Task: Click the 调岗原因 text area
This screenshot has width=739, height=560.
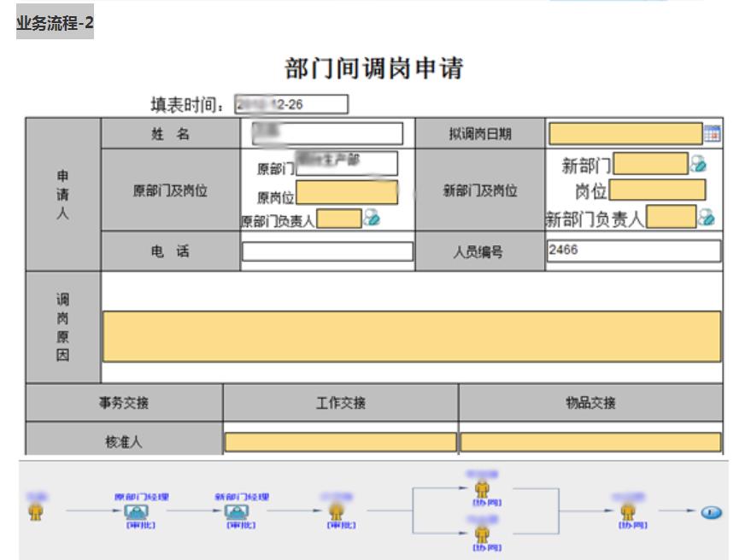Action: [412, 336]
